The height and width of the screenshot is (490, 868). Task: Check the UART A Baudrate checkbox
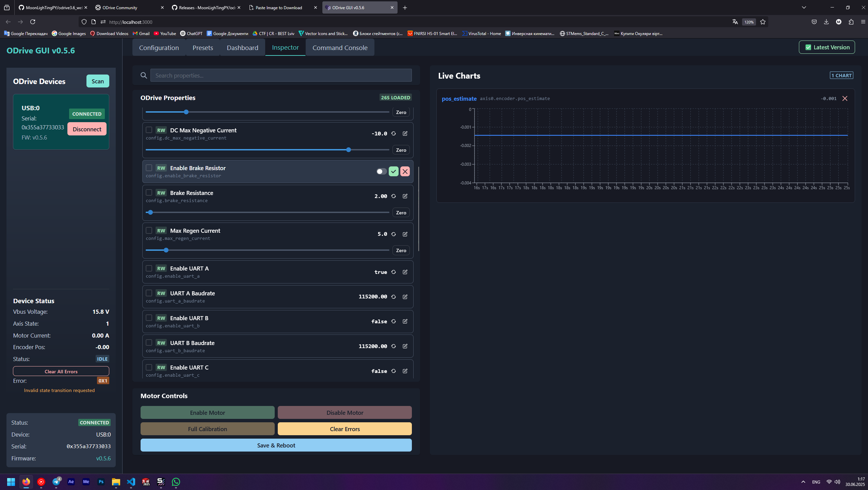149,293
